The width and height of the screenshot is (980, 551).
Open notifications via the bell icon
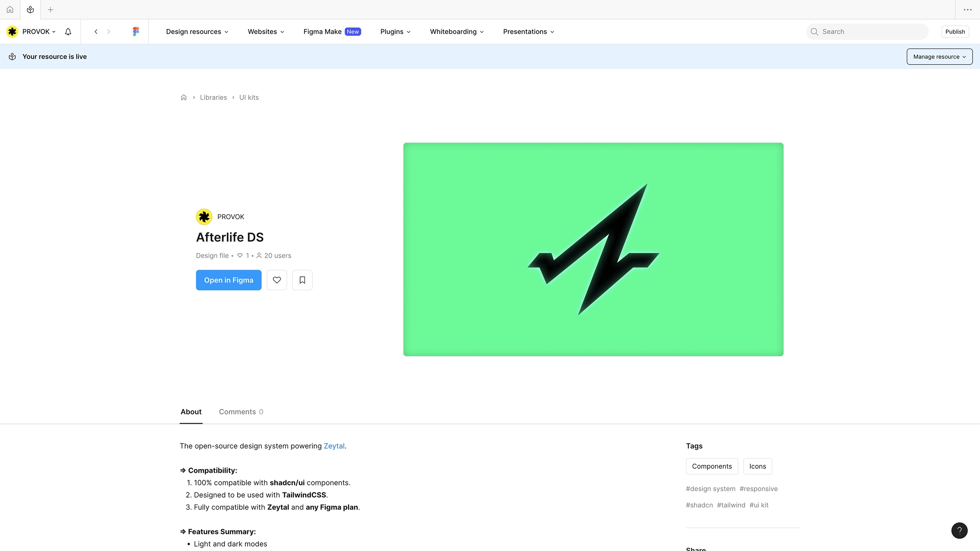(x=68, y=31)
